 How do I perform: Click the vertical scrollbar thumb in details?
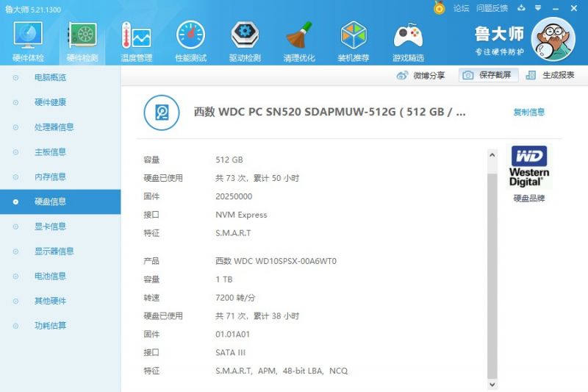[492, 276]
